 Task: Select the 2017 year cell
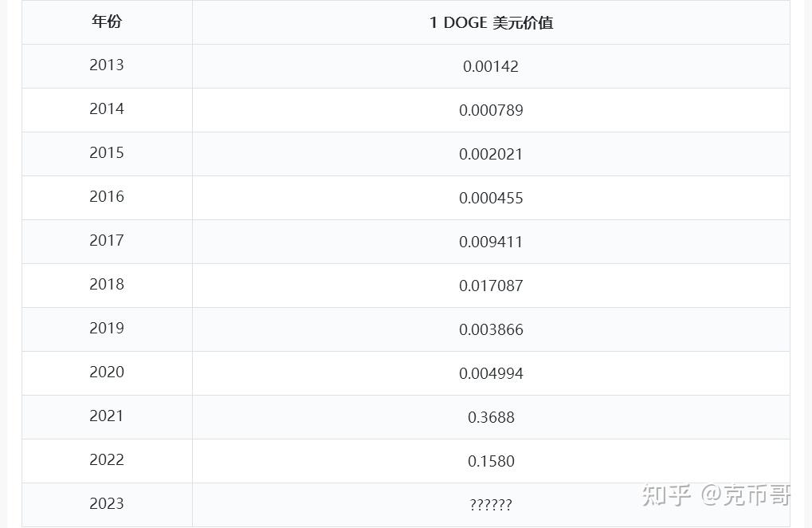107,242
